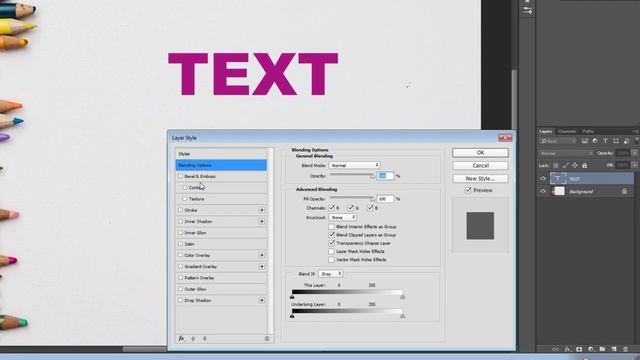
Task: Click lock all icon in Layers panel
Action: pyautogui.click(x=584, y=165)
